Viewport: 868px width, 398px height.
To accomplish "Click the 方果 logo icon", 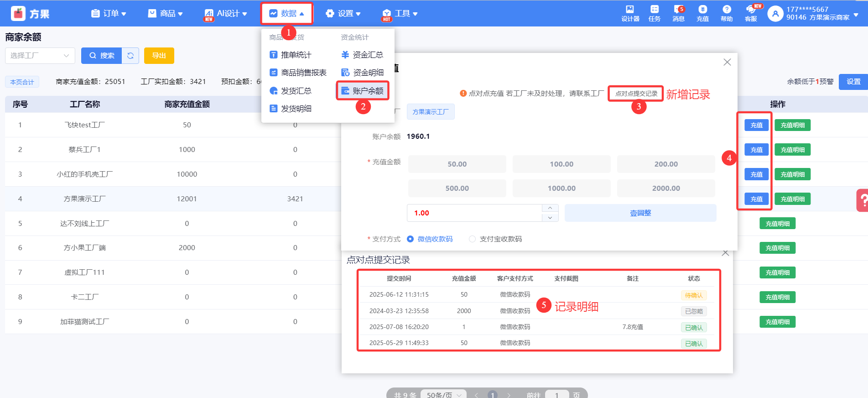I will 19,14.
